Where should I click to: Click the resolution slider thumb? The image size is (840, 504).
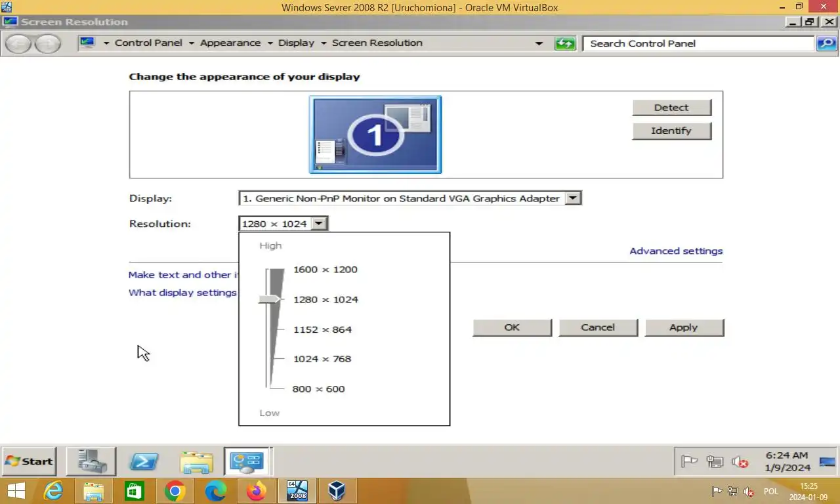(x=269, y=299)
